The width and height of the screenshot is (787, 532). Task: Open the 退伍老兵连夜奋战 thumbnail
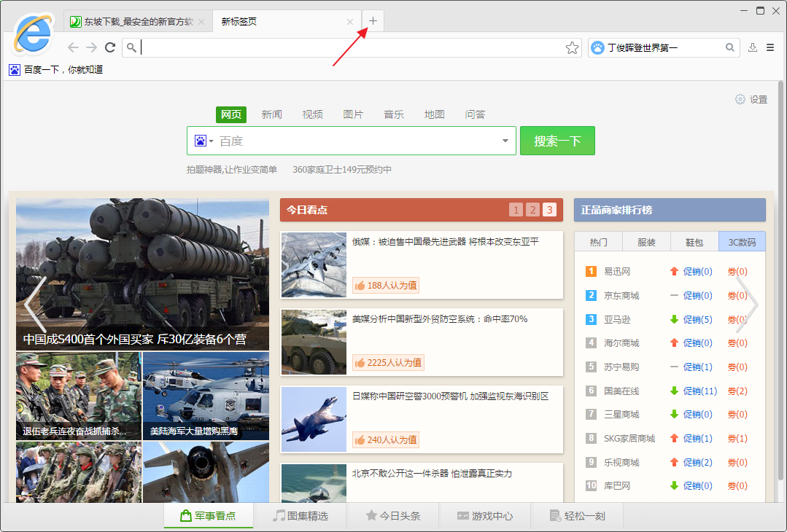click(x=79, y=396)
